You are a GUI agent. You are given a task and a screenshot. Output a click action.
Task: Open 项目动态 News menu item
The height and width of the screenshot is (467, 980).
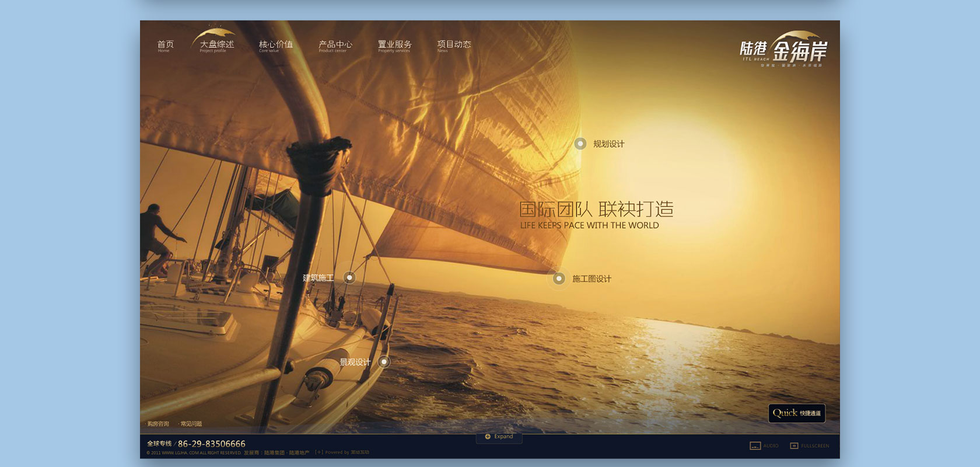click(x=454, y=46)
